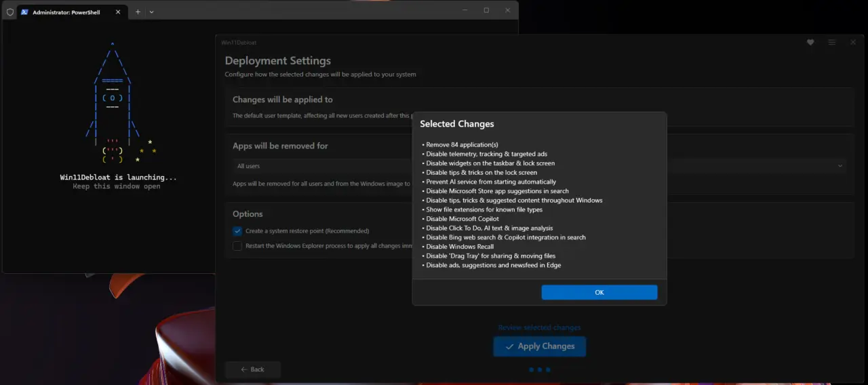Image resolution: width=868 pixels, height=385 pixels.
Task: Click the Win11Debloat window title text
Action: (x=239, y=43)
